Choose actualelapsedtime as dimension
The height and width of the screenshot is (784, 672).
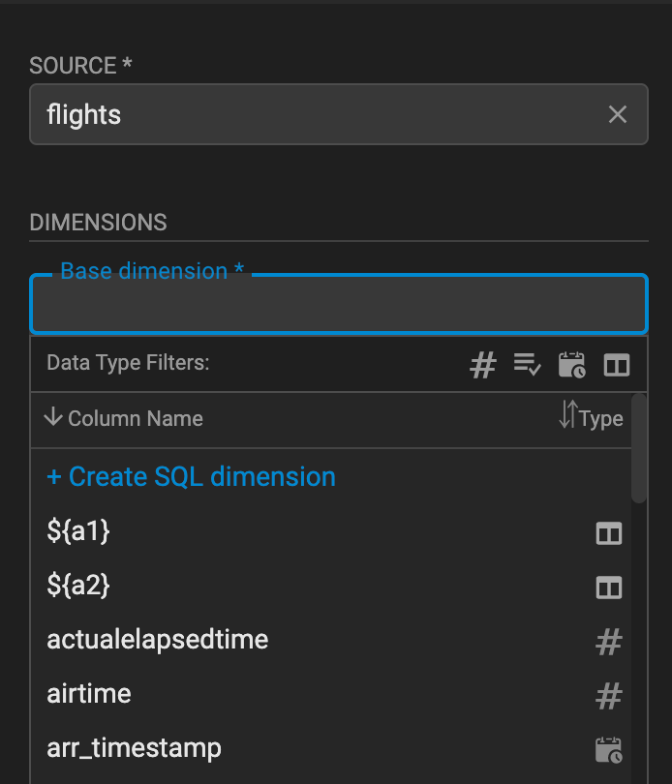[331, 640]
